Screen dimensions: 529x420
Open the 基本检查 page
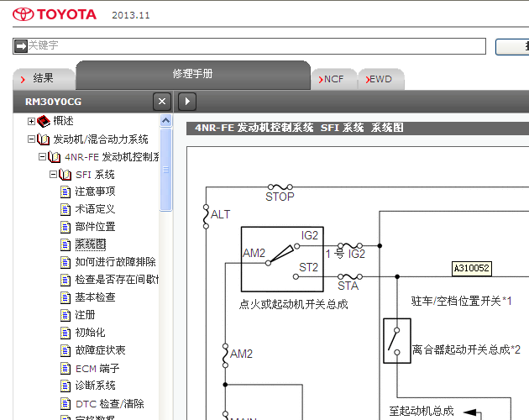[x=95, y=297]
